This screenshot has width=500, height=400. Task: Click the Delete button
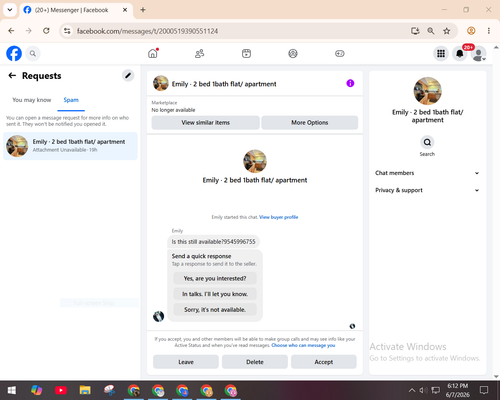(255, 362)
